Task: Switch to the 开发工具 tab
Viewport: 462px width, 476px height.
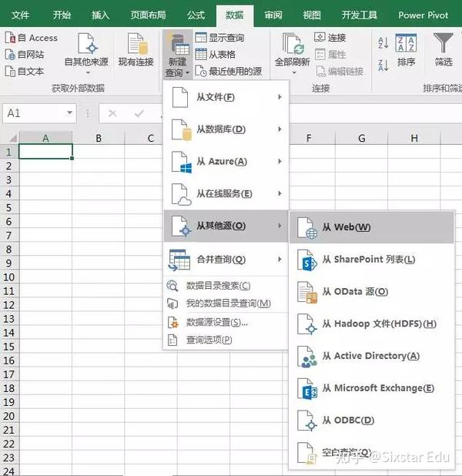Action: pos(359,15)
